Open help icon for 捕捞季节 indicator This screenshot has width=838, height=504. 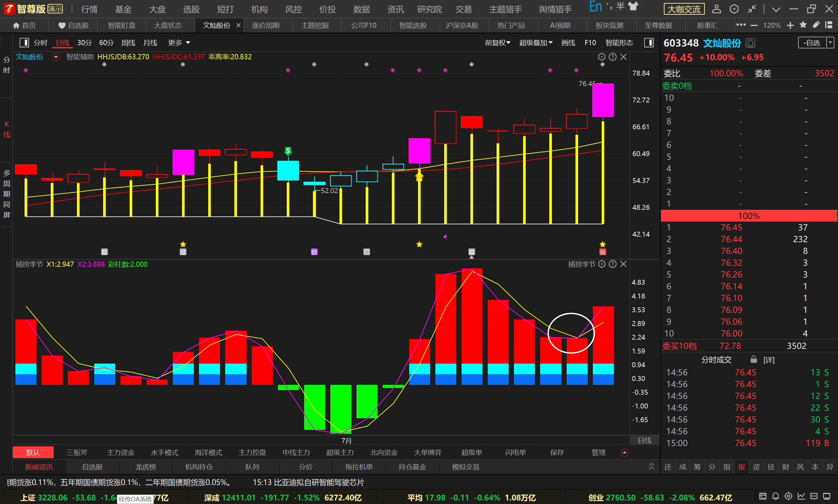coord(612,264)
